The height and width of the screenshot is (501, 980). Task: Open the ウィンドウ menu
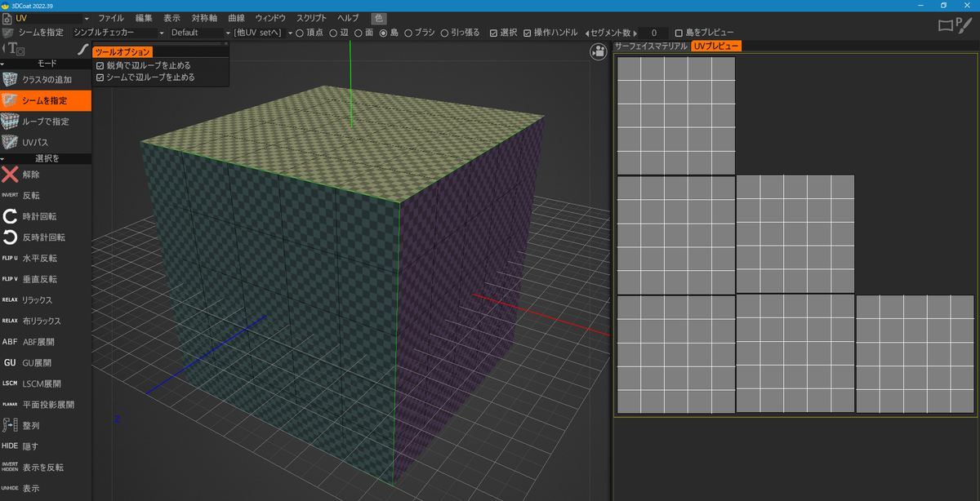[x=270, y=18]
